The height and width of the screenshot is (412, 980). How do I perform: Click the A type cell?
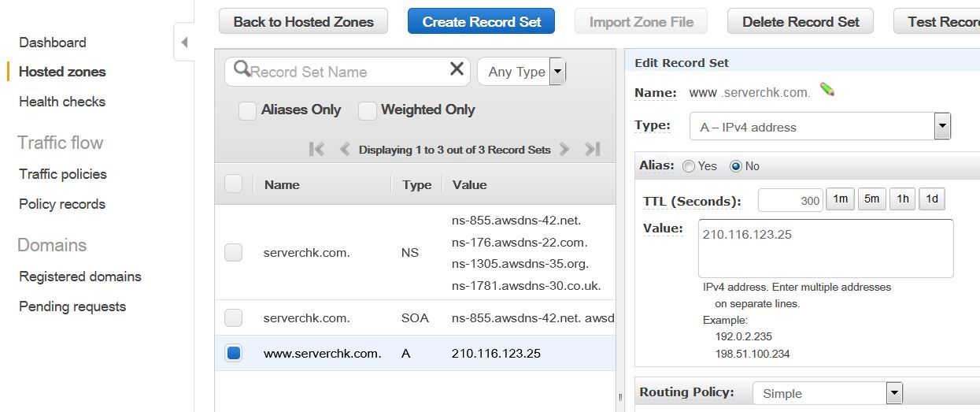(405, 354)
